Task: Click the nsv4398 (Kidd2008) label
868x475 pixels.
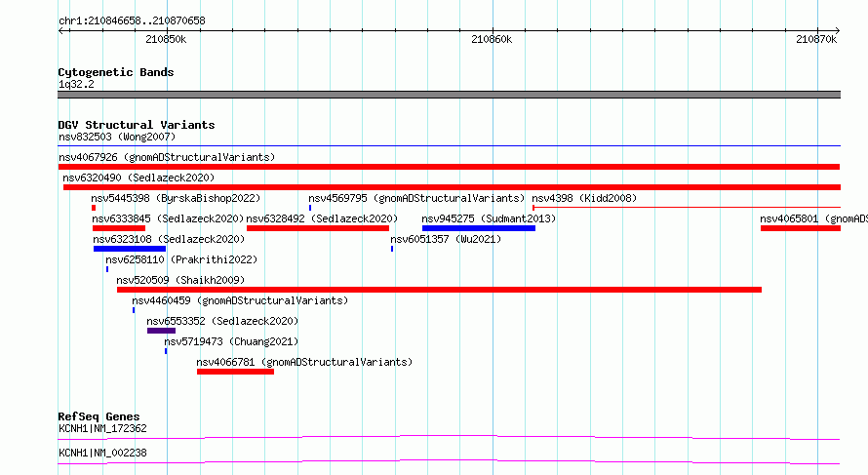Action: click(584, 198)
